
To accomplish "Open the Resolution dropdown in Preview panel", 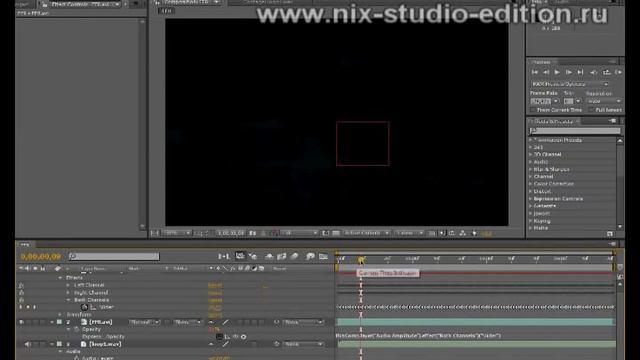I will [x=604, y=101].
